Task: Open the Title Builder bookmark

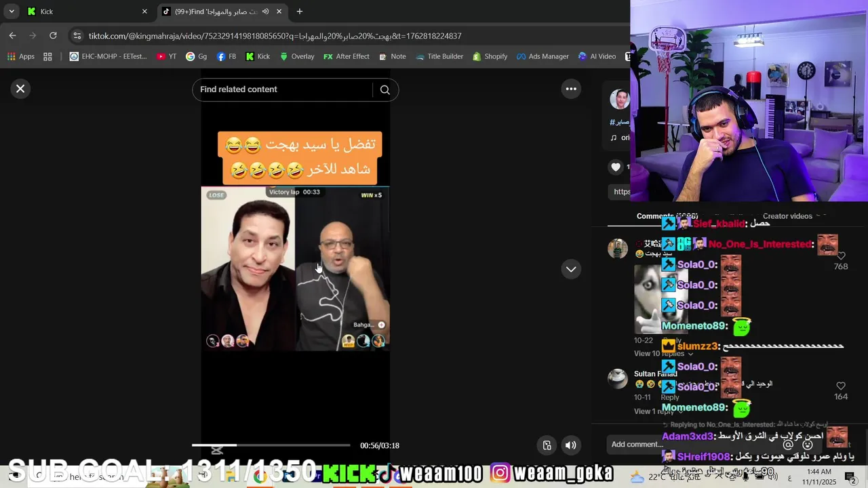Action: 439,56
